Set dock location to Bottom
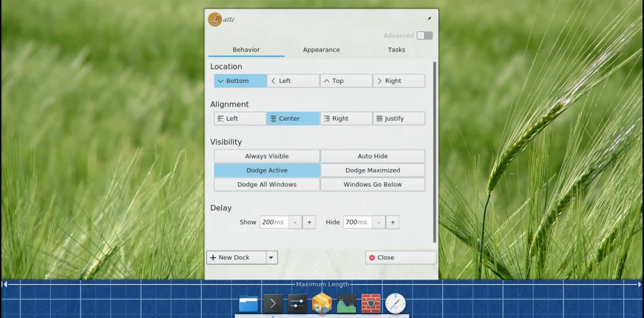This screenshot has width=644, height=318. coord(240,81)
